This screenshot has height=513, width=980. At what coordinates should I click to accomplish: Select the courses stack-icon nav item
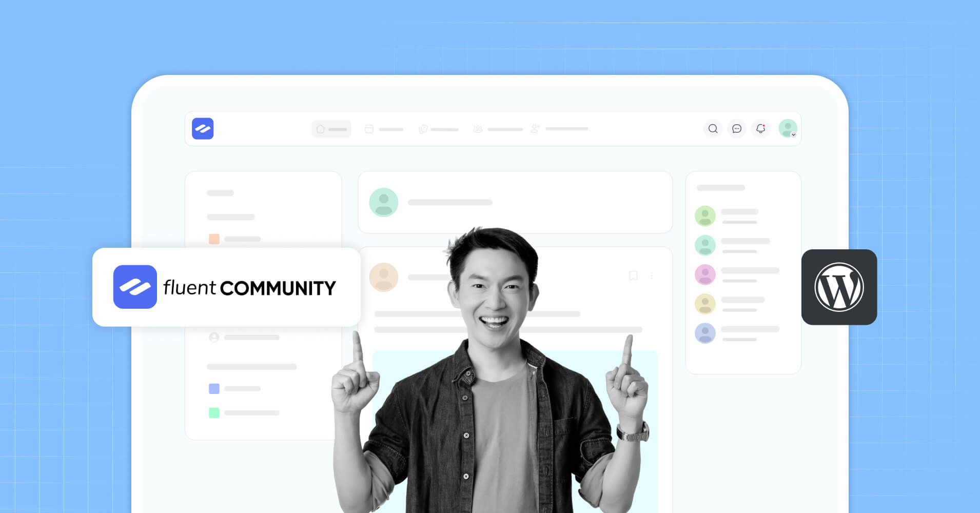pos(438,129)
